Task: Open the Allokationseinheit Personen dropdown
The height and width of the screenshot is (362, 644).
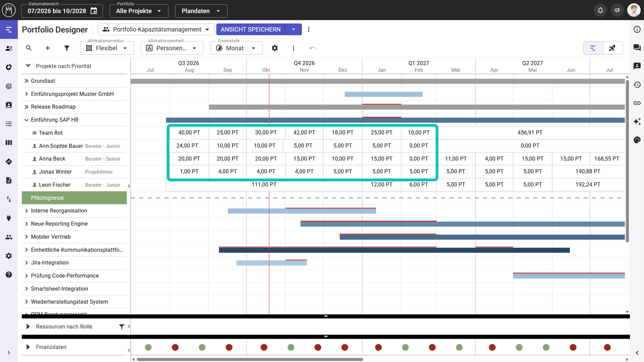Action: 172,48
